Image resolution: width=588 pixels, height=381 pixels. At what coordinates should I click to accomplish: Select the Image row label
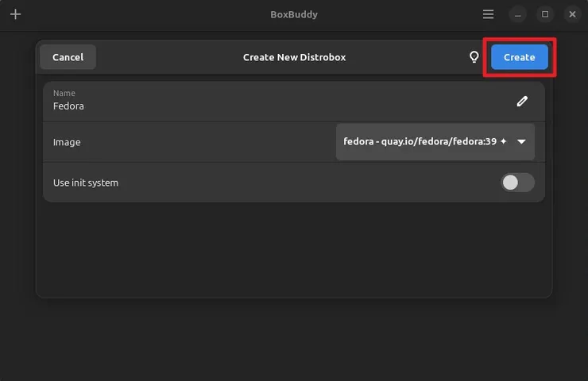pyautogui.click(x=67, y=142)
